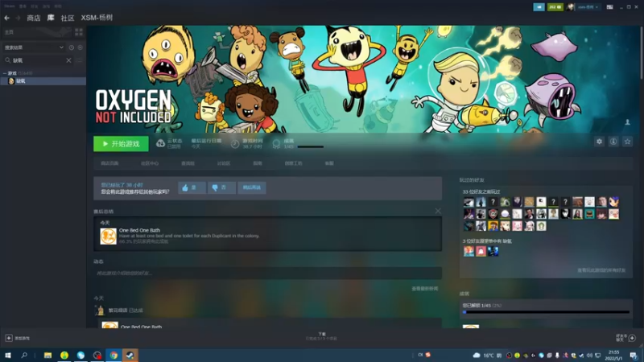644x362 pixels.
Task: Go forward with the right arrow
Action: point(18,18)
